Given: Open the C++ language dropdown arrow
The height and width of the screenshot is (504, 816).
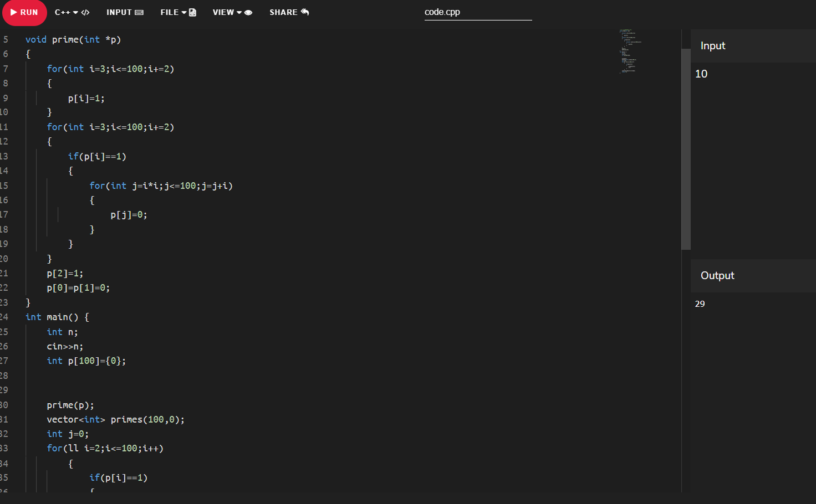Looking at the screenshot, I should coord(75,12).
